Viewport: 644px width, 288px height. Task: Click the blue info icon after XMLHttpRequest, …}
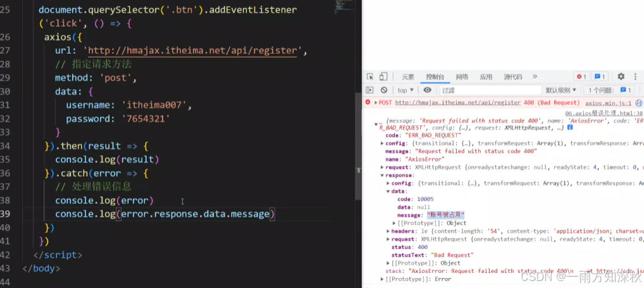click(x=570, y=128)
